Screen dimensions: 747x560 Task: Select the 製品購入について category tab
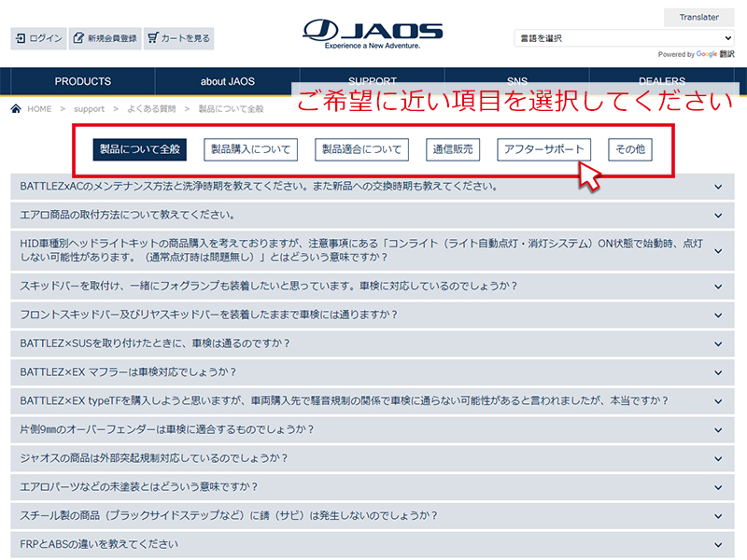click(x=250, y=149)
